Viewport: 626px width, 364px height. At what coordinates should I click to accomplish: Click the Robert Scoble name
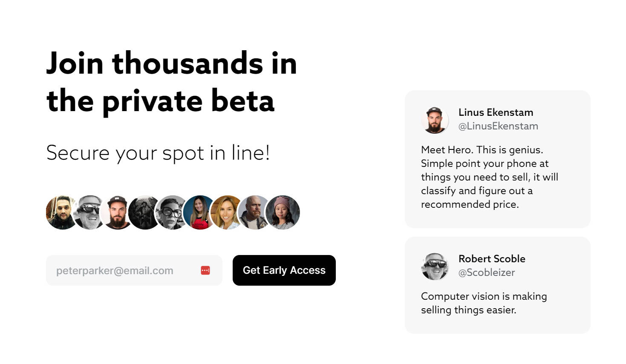[492, 259]
